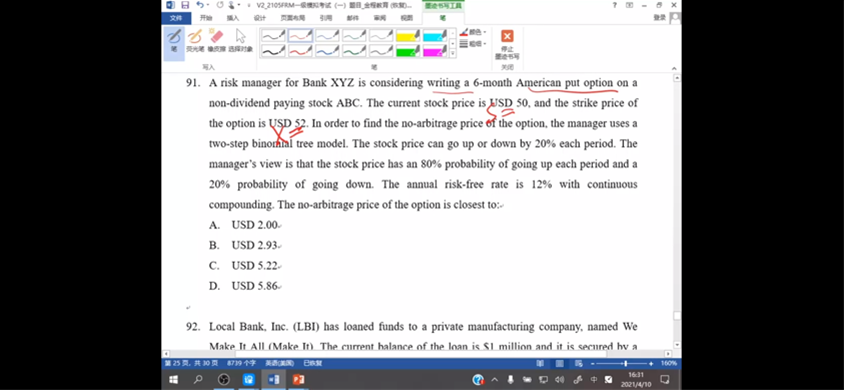Screen dimensions: 844x390
Task: Expand the pen styles gallery
Action: [452, 54]
